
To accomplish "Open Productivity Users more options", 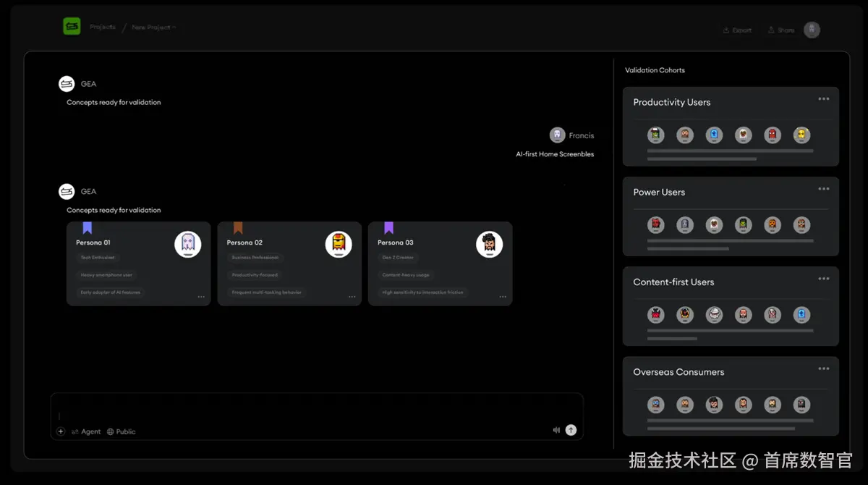I will [x=824, y=99].
